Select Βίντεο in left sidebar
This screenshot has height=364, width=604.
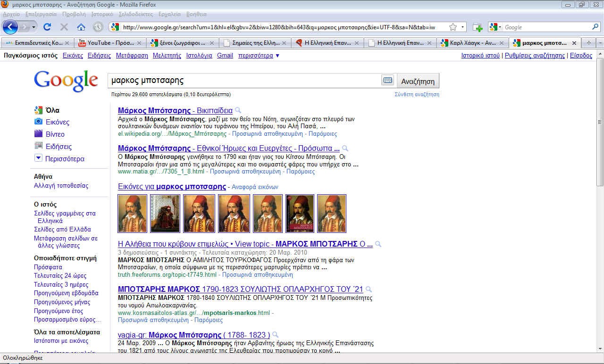(55, 134)
